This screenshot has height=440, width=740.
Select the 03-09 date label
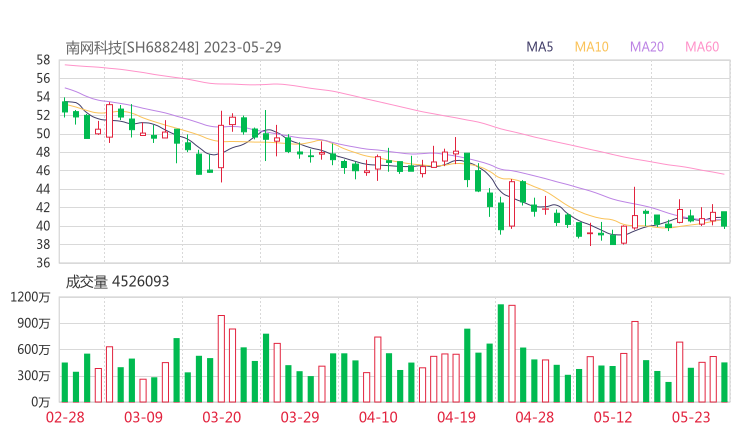tap(143, 417)
